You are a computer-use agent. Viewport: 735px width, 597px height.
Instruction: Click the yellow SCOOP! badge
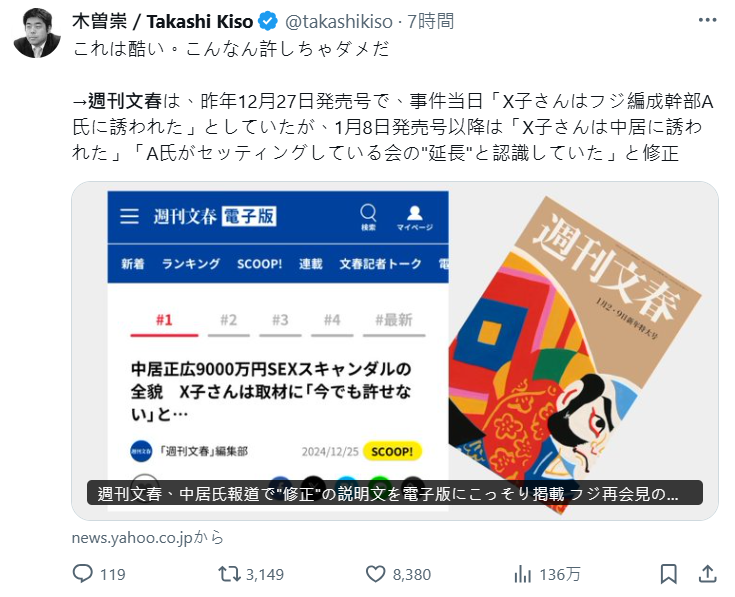(392, 451)
